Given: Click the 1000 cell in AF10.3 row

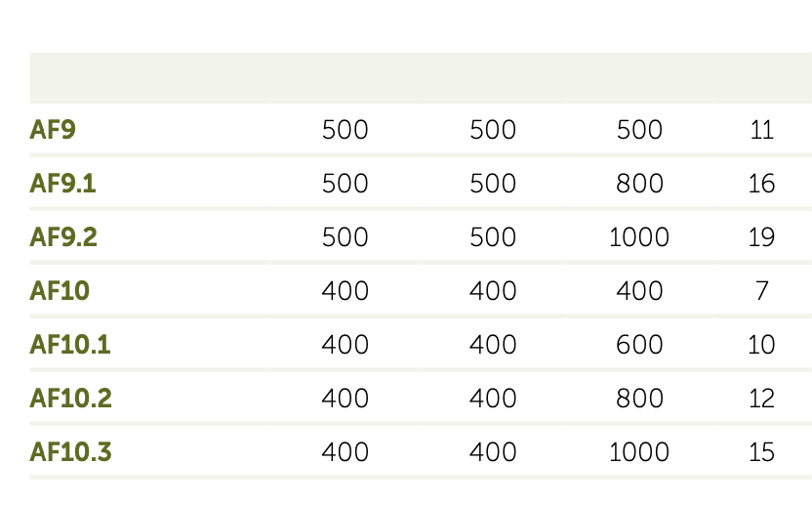Looking at the screenshot, I should [x=639, y=452].
